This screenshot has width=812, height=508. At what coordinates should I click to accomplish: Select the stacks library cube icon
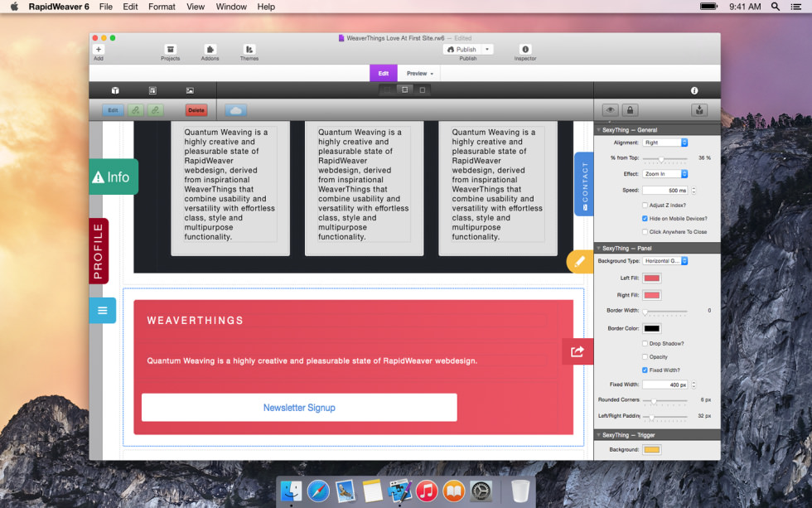[x=115, y=90]
